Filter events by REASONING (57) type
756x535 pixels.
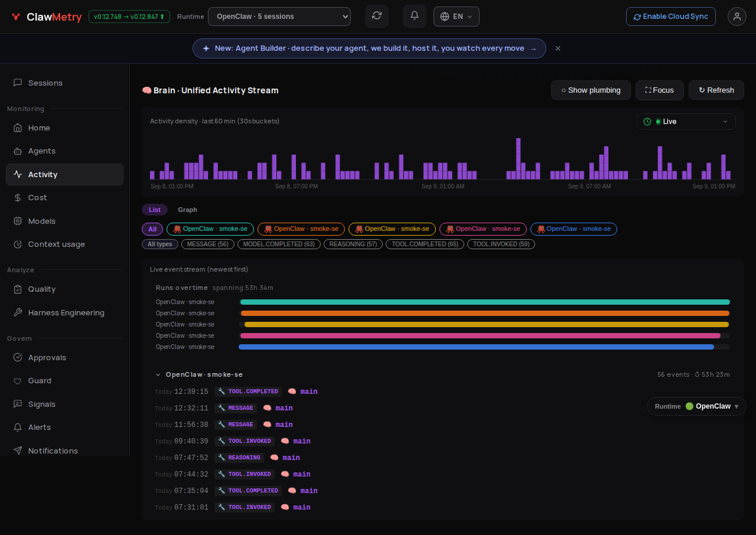(353, 244)
